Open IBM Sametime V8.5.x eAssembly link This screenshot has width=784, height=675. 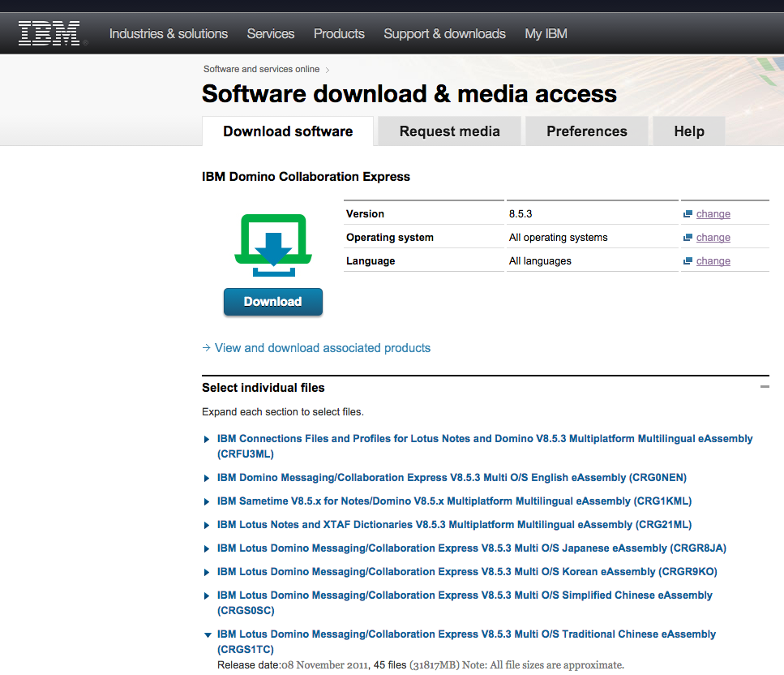pos(454,501)
